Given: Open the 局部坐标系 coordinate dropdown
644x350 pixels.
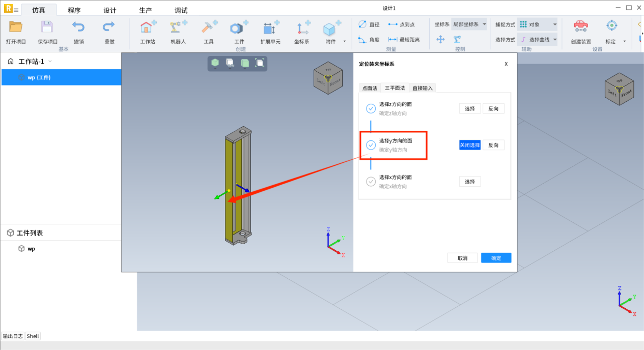Looking at the screenshot, I should coord(469,24).
